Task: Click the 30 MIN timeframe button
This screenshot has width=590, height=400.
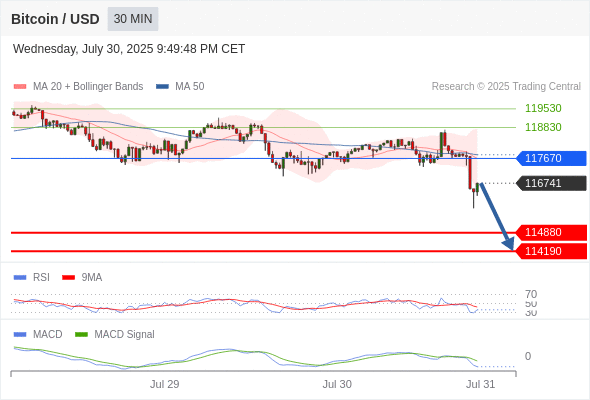Action: (133, 19)
